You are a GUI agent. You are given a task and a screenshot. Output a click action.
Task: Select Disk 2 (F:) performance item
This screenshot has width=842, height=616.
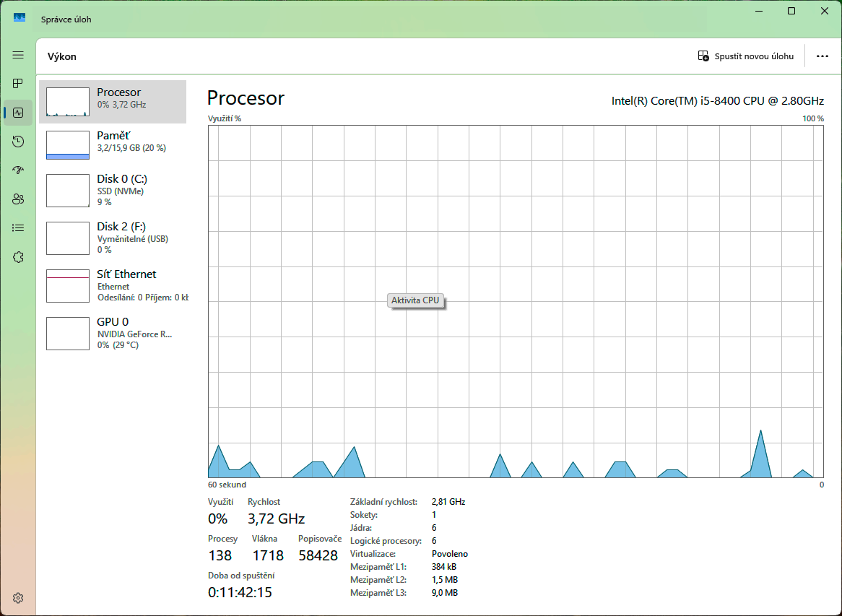pos(113,238)
